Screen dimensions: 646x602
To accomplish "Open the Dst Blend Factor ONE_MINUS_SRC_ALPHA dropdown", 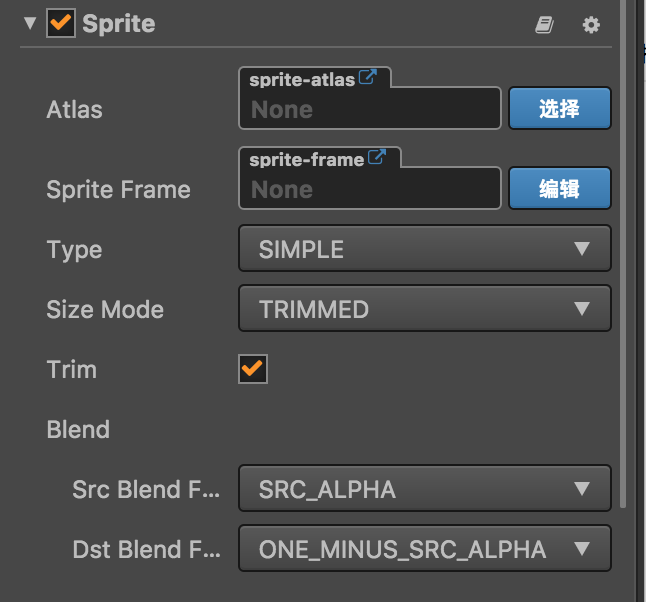I will 424,549.
